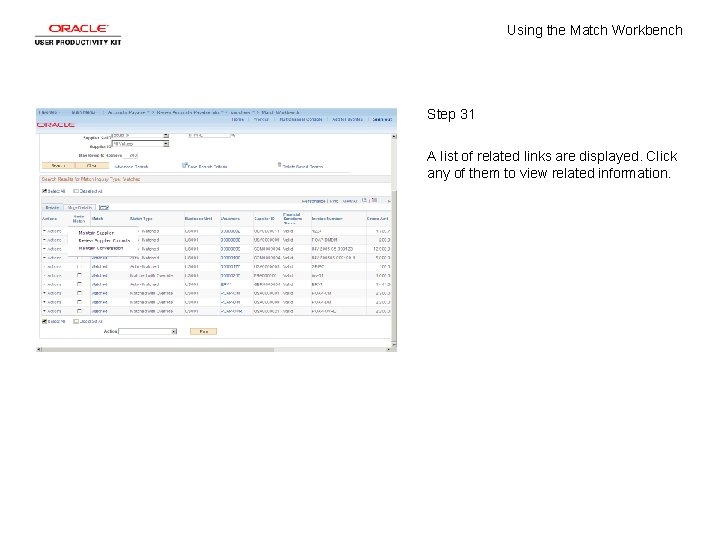Expand the Actions menu in the top grid row
The height and width of the screenshot is (540, 720).
click(x=52, y=231)
